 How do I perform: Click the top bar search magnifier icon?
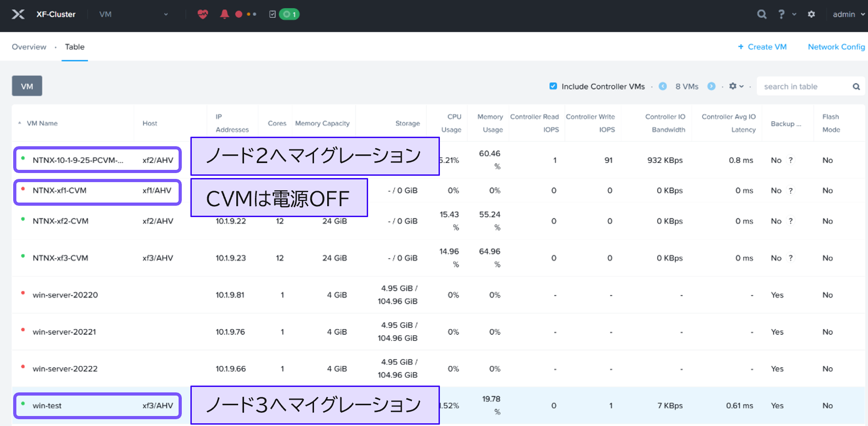click(x=762, y=15)
